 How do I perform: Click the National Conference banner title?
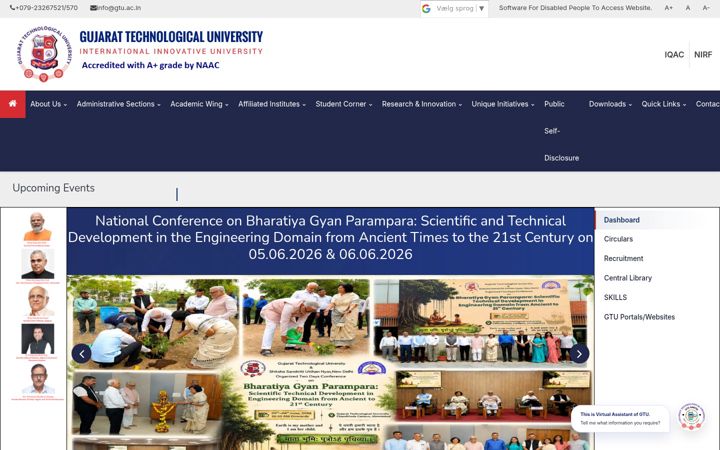tap(331, 238)
